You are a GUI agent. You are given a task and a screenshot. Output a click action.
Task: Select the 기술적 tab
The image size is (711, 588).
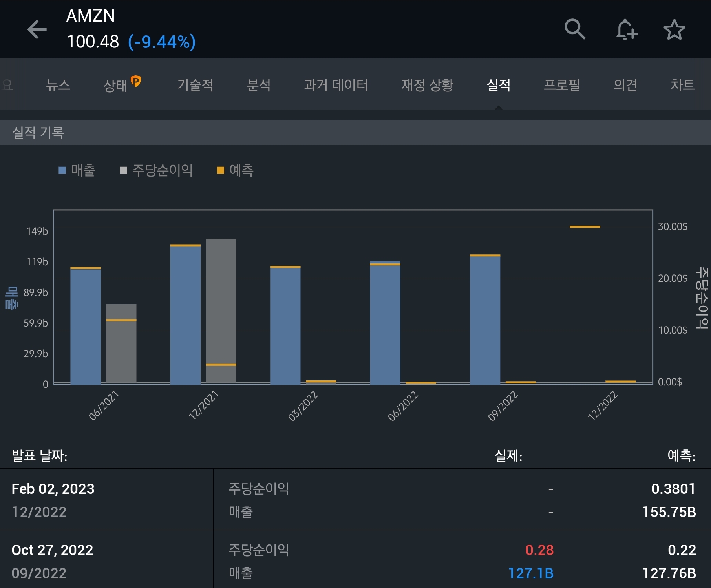pos(195,85)
